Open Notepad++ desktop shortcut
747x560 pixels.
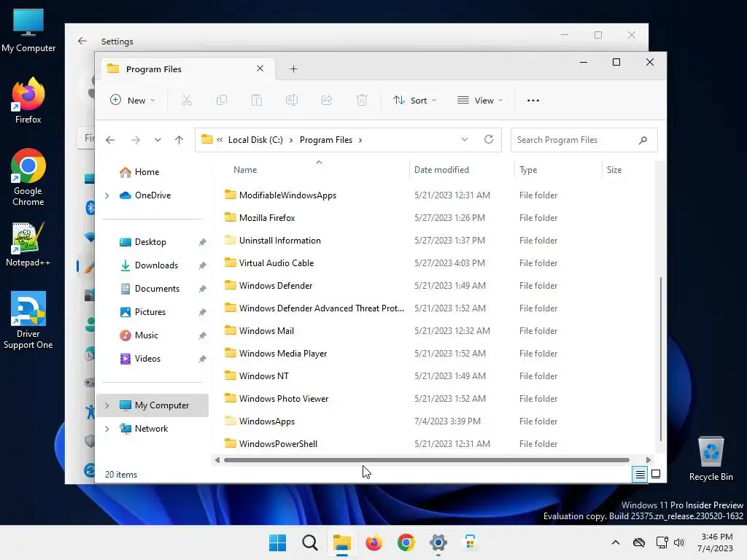[x=28, y=244]
